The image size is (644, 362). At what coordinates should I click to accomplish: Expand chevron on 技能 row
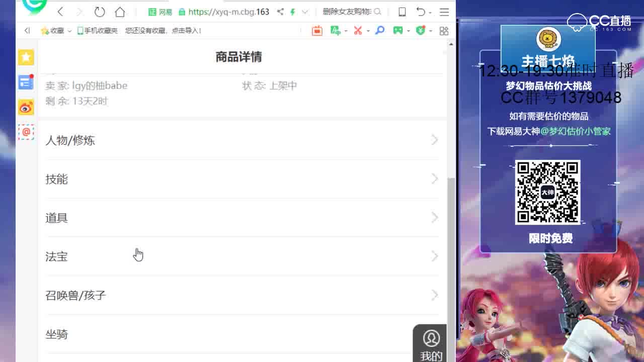(435, 179)
